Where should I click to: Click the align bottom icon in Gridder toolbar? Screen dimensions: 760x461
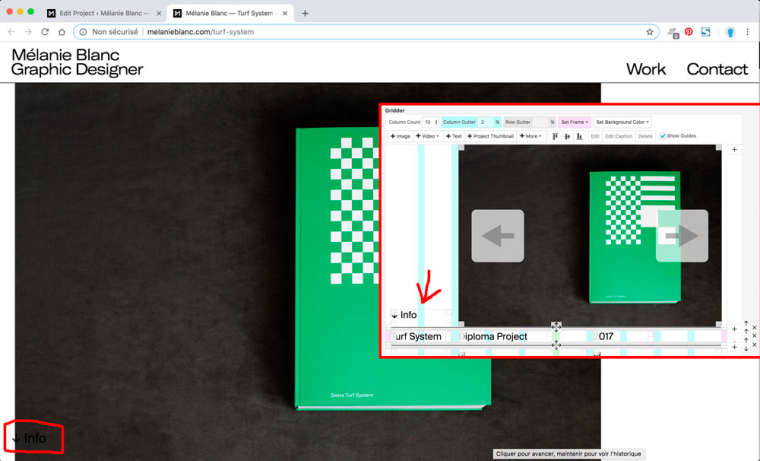578,136
